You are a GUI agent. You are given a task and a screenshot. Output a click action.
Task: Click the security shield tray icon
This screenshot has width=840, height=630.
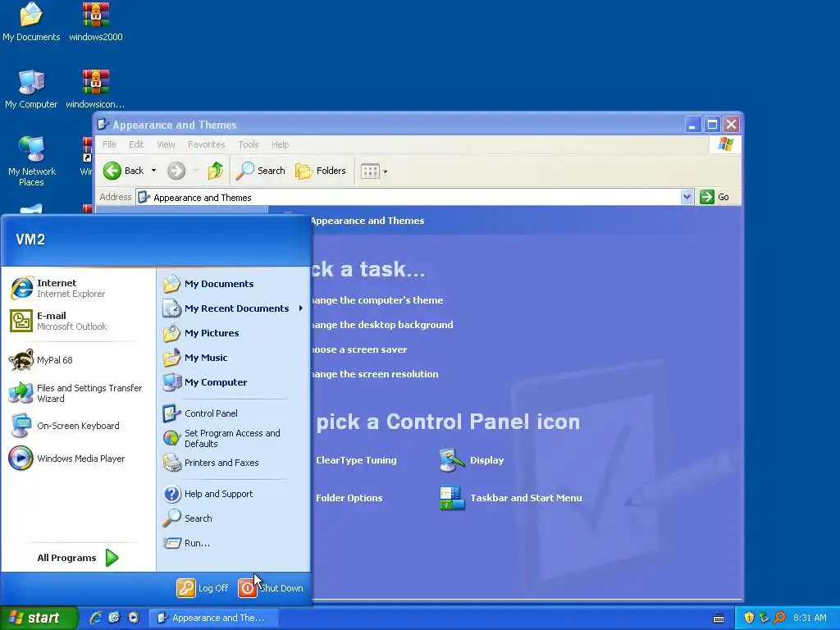click(x=749, y=619)
